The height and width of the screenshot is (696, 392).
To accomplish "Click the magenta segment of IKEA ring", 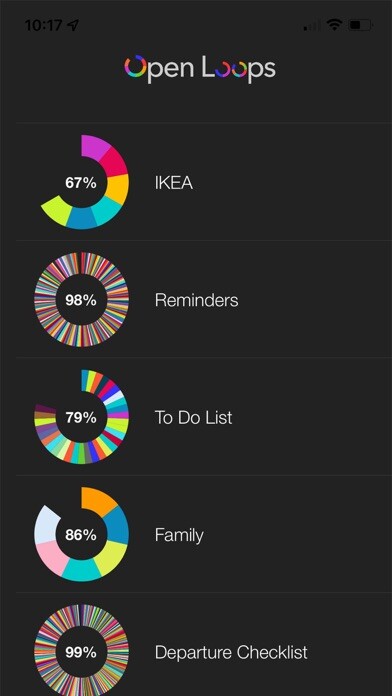I will pyautogui.click(x=95, y=146).
